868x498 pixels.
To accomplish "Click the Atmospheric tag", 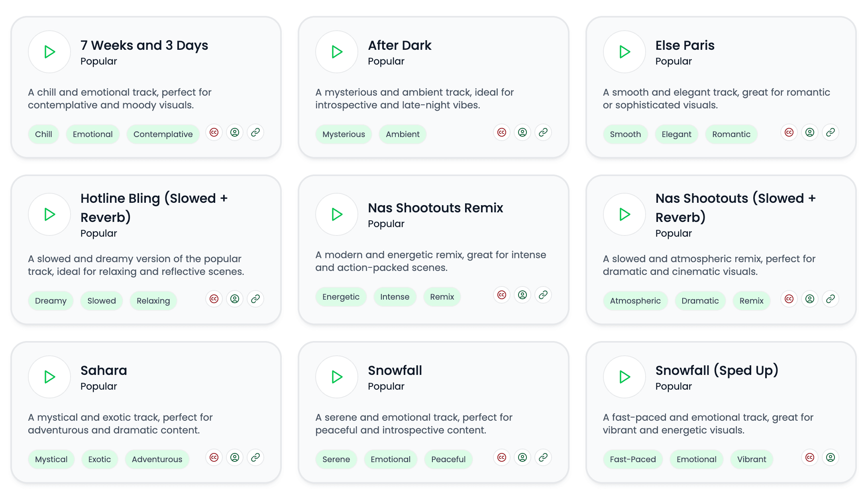I will point(635,301).
